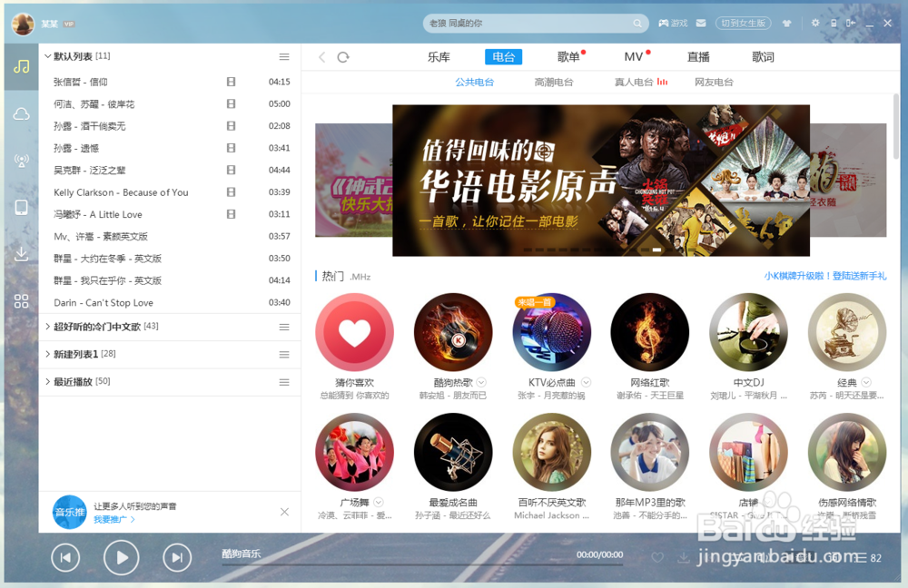Screen dimensions: 908x588
Task: Select song 孙露 - 酒干倘卖无
Action: click(x=170, y=126)
